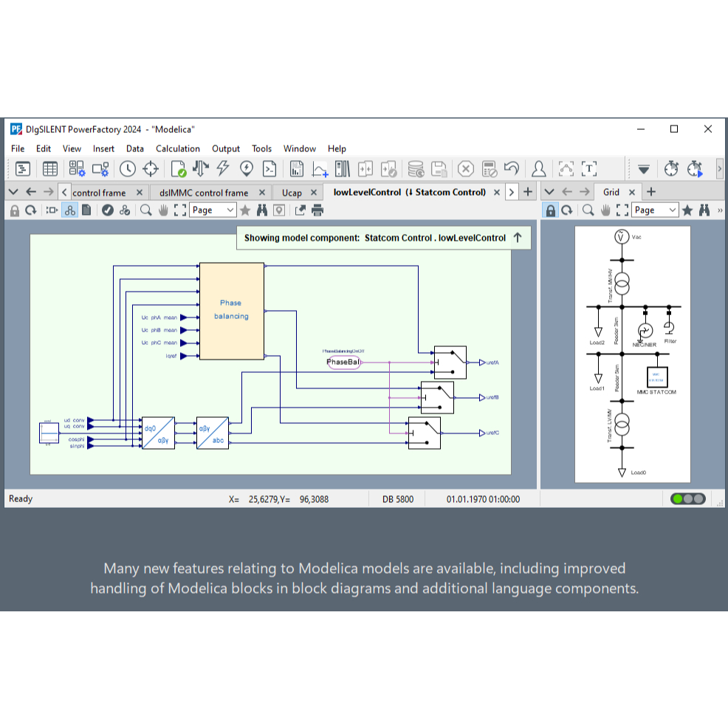Click the crosshair target icon

[x=151, y=168]
